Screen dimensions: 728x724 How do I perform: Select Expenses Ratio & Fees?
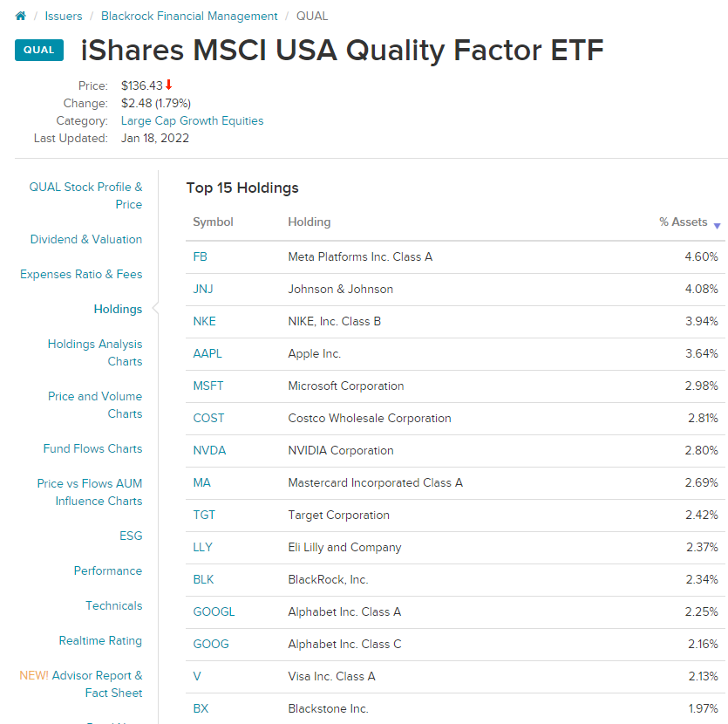tap(81, 274)
